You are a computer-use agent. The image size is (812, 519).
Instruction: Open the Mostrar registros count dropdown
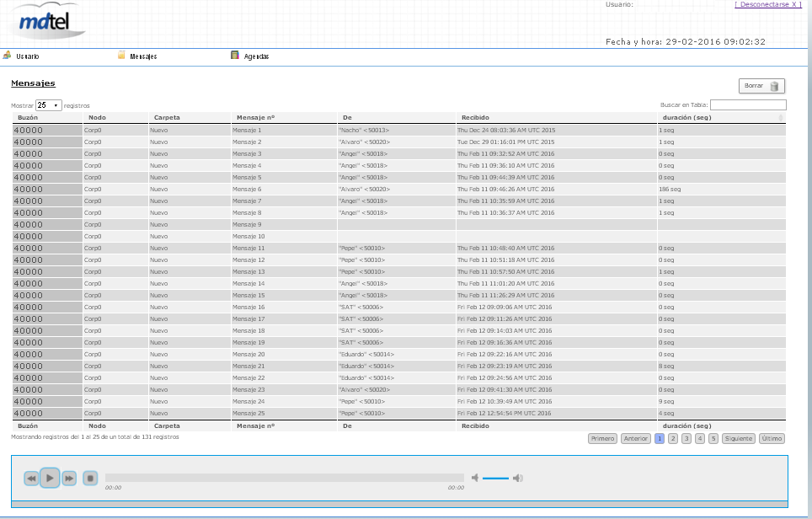[49, 105]
